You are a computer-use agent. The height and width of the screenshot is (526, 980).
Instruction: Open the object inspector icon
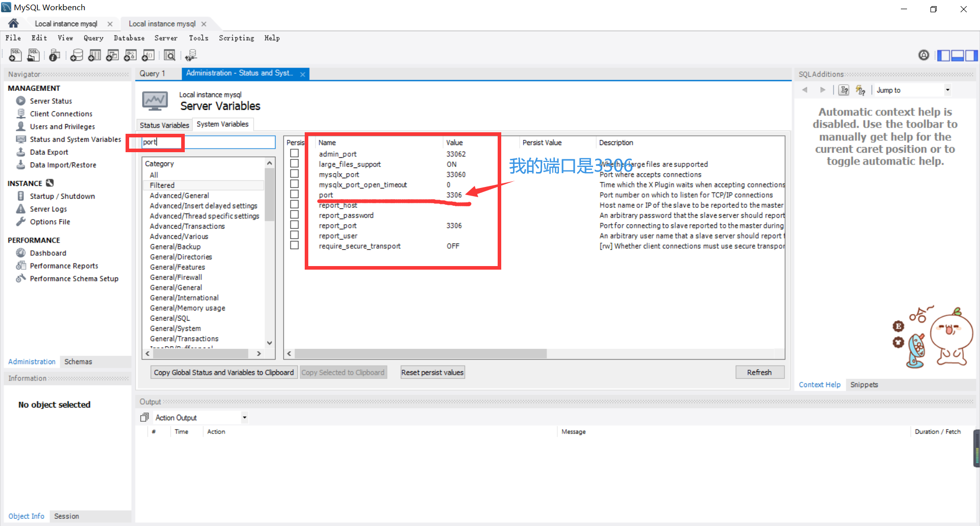tap(55, 55)
